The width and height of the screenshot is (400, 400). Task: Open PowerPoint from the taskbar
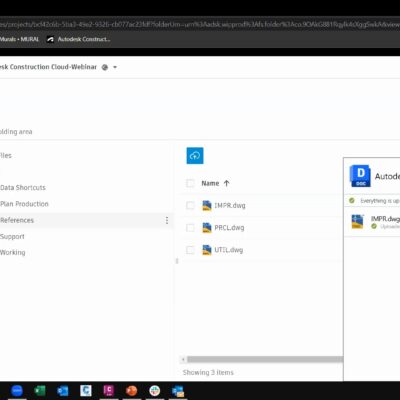click(132, 390)
